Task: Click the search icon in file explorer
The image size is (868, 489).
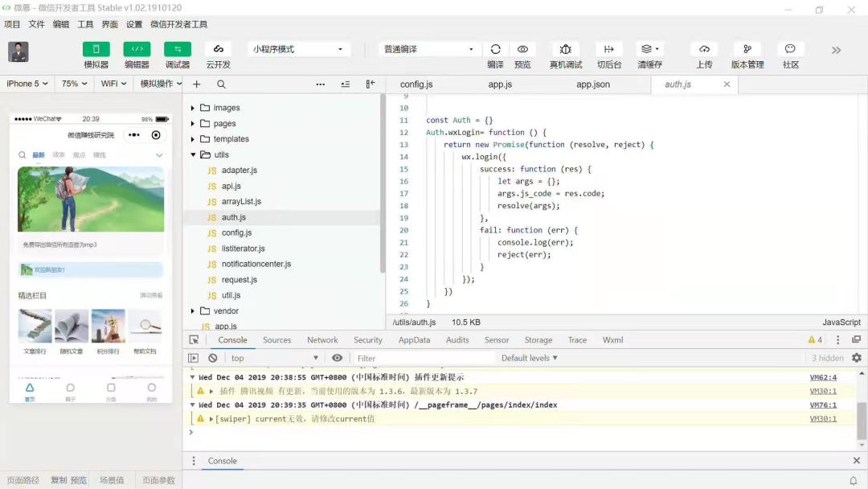Action: (221, 84)
